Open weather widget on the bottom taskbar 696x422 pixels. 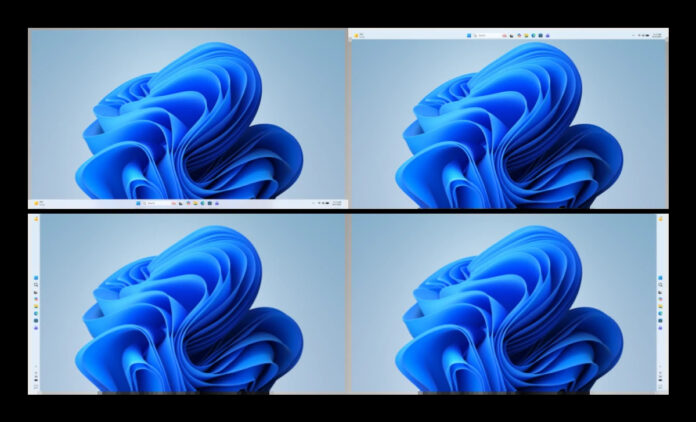[x=38, y=203]
